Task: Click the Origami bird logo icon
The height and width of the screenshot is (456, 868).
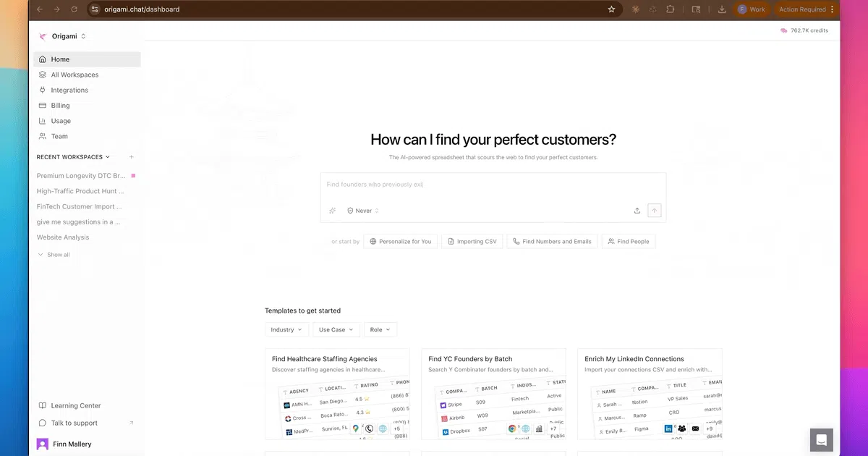Action: click(x=43, y=36)
